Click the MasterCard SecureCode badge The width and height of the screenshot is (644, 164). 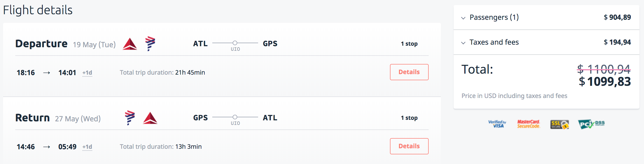point(528,124)
